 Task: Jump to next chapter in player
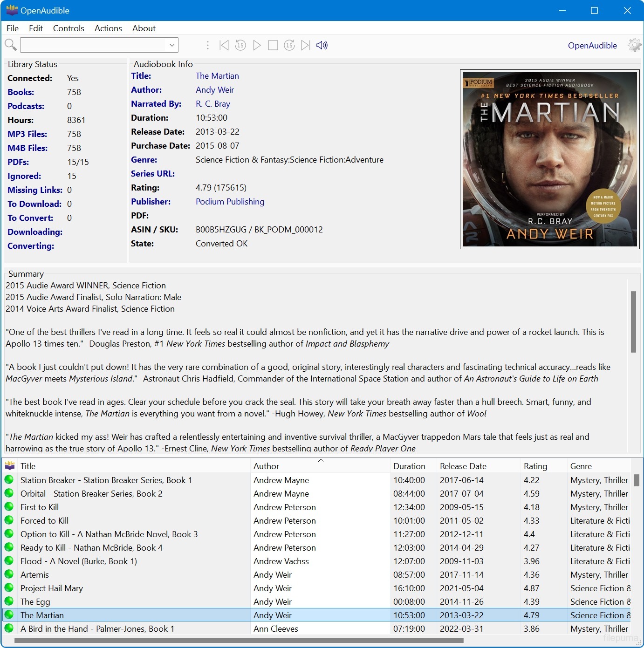(x=306, y=45)
